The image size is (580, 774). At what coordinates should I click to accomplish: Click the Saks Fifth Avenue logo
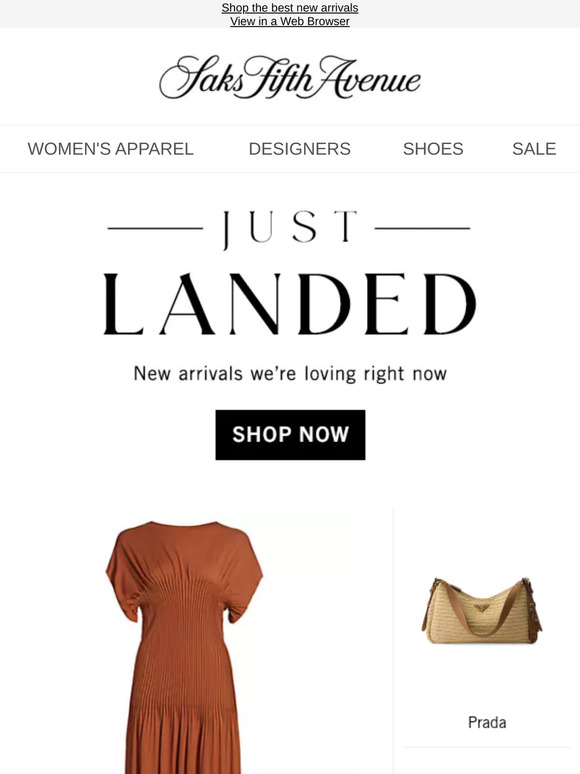tap(290, 77)
